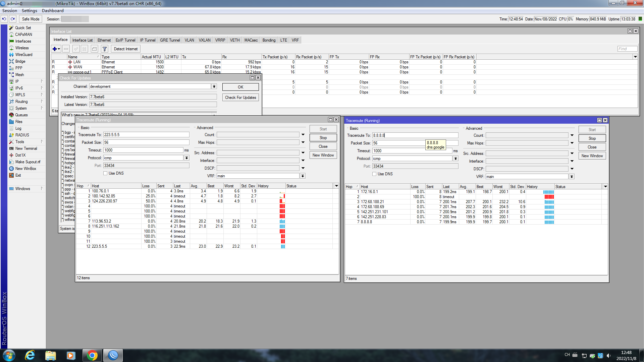Viewport: 644px width, 362px height.
Task: Click the Traceroute To field containing 223.5.5.5
Action: coord(146,135)
